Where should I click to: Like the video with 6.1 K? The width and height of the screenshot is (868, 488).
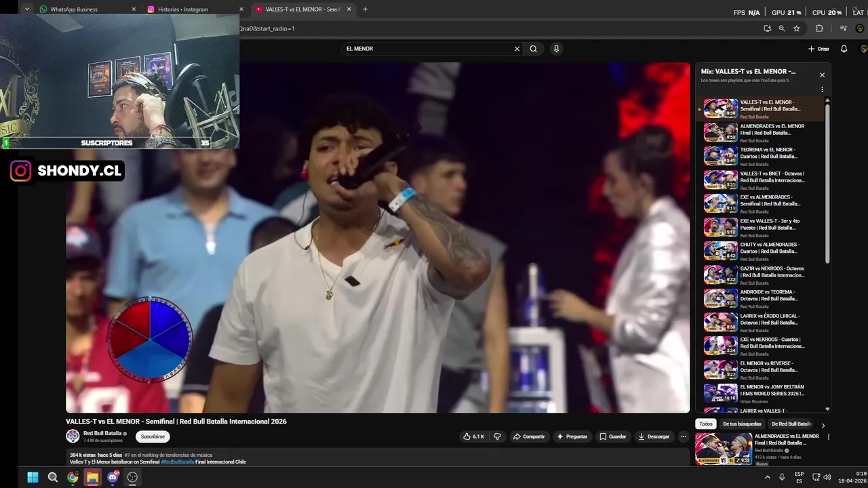pos(473,436)
